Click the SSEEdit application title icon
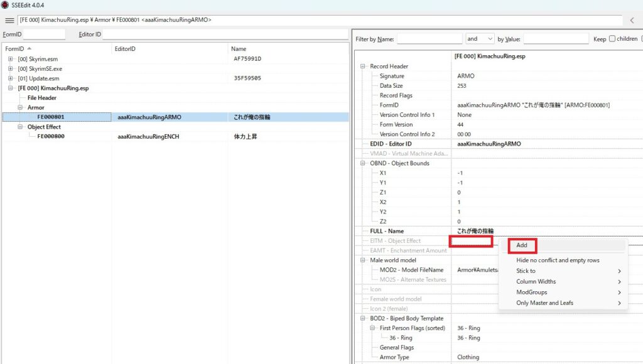The width and height of the screenshot is (643, 364). pyautogui.click(x=5, y=5)
